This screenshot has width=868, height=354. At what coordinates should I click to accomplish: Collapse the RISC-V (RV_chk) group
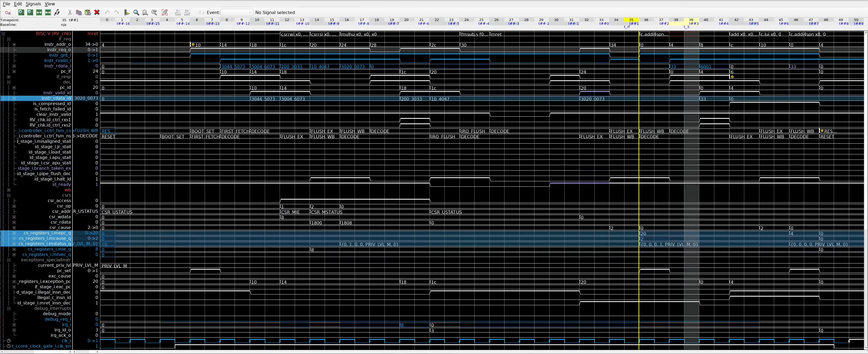point(3,34)
